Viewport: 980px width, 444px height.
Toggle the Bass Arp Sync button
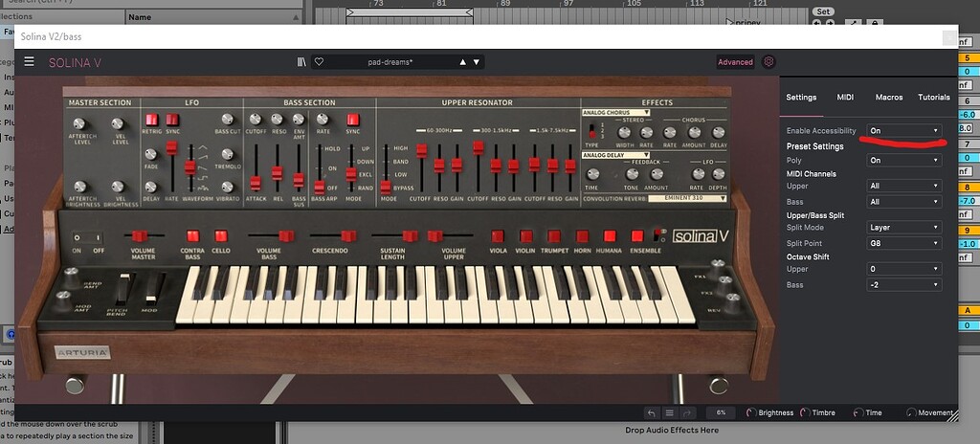[353, 120]
